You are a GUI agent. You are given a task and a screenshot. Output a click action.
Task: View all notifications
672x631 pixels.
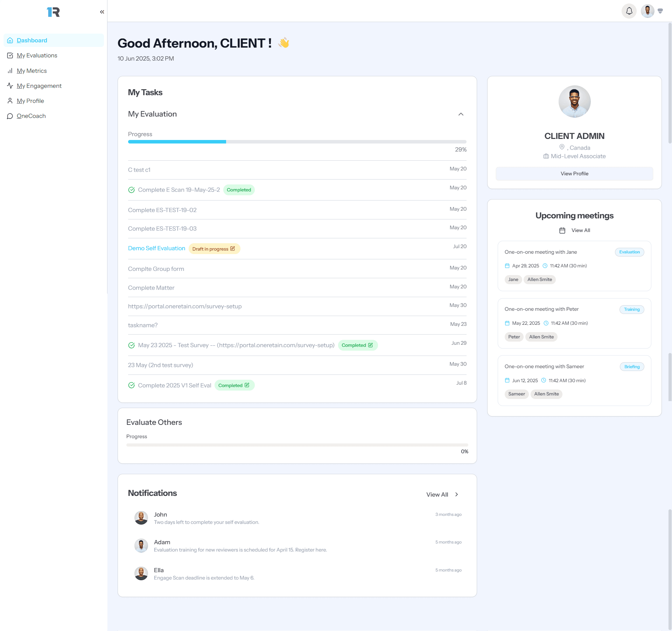pyautogui.click(x=437, y=495)
